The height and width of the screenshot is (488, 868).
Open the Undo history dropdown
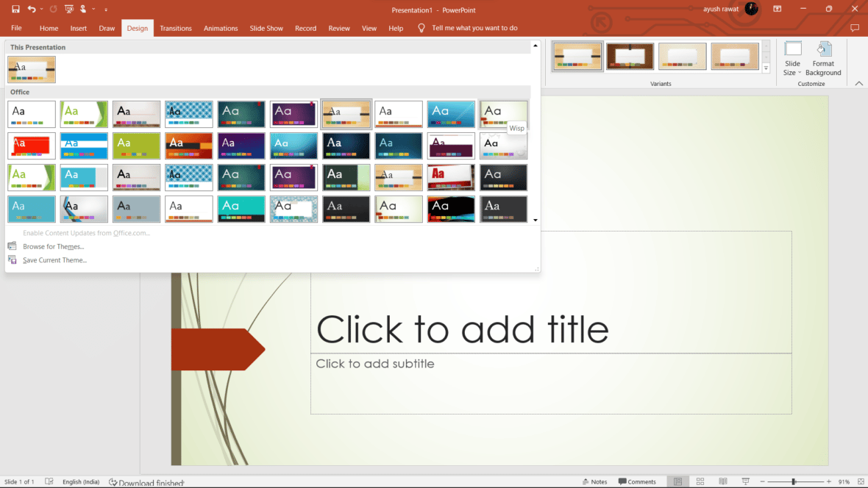point(41,9)
